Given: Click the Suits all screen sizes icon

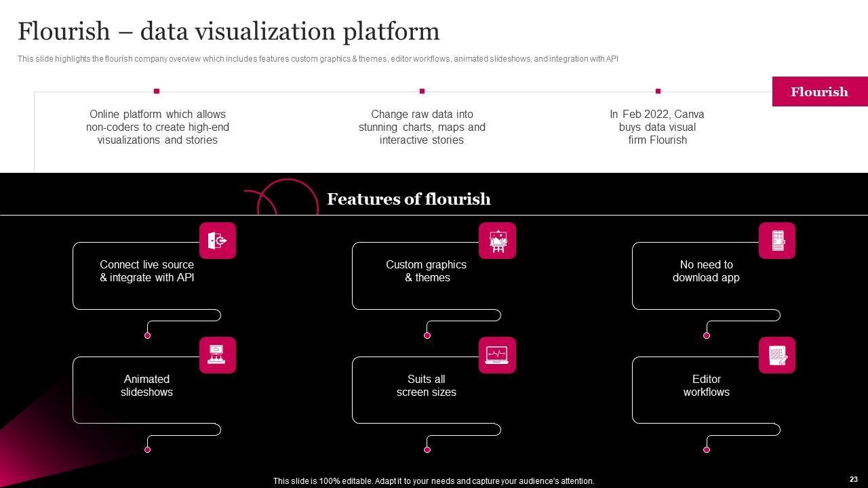Looking at the screenshot, I should pos(497,355).
